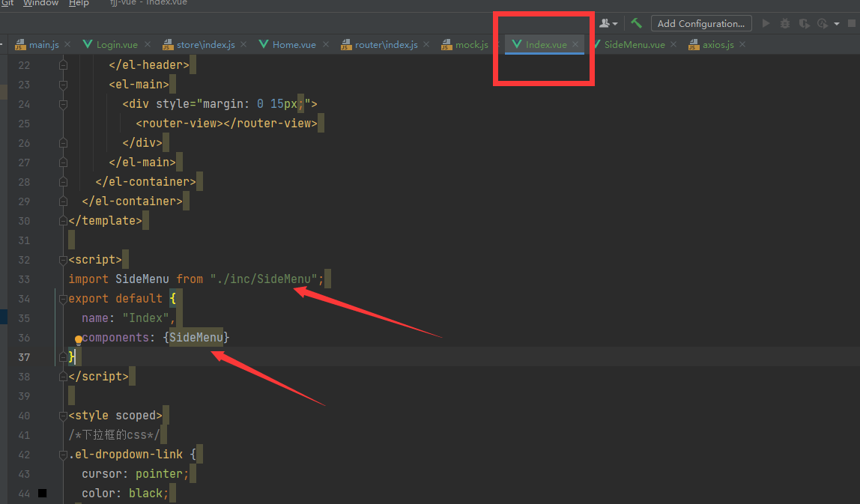Open the Code With Me user icon
The height and width of the screenshot is (504, 860).
(x=608, y=23)
